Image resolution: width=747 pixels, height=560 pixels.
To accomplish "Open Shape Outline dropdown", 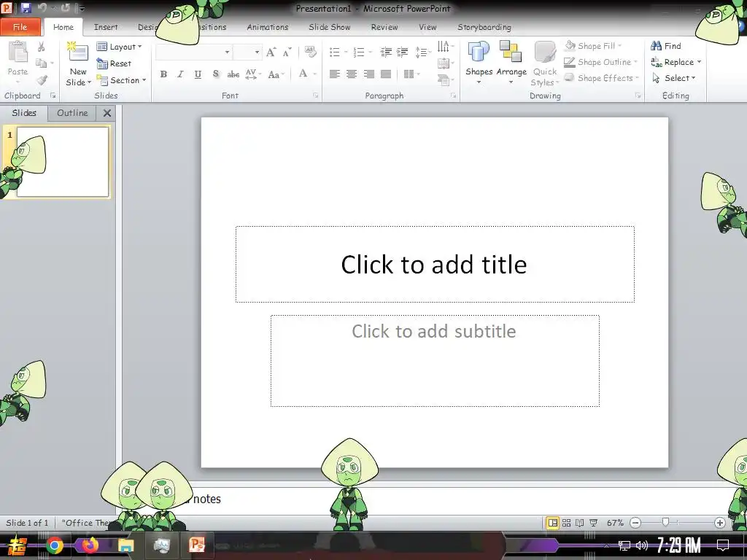I will click(600, 62).
